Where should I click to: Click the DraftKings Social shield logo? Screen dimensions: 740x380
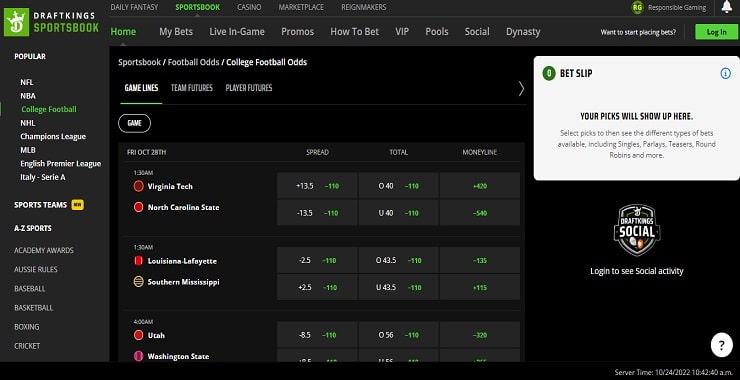pyautogui.click(x=637, y=230)
